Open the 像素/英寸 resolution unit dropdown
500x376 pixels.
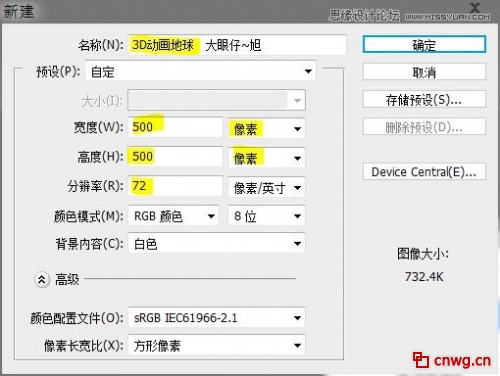pos(266,188)
